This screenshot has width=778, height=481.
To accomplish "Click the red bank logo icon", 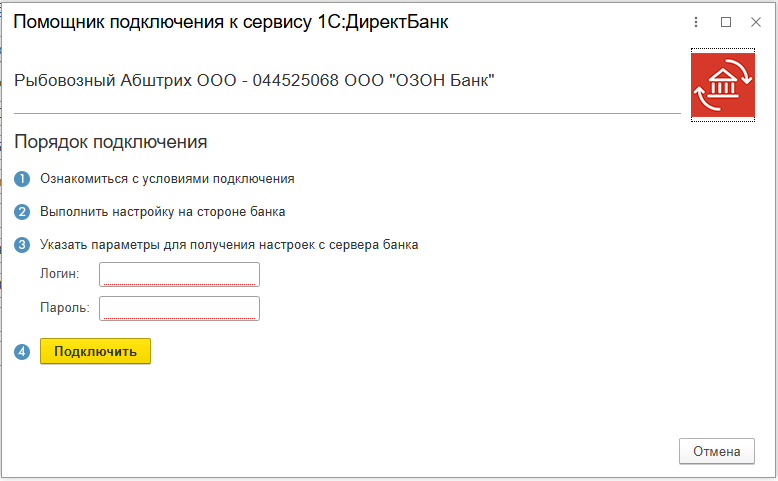I will (724, 86).
